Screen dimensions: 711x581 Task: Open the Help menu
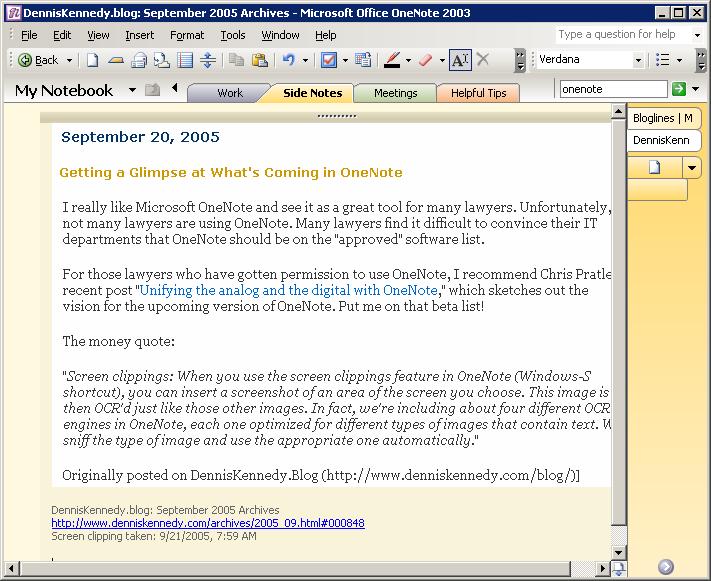tap(326, 35)
